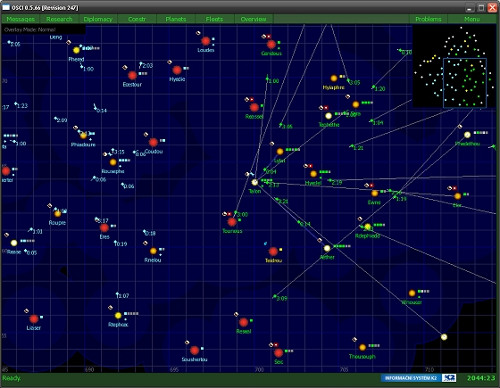
Task: Open the Research menu
Action: point(59,19)
